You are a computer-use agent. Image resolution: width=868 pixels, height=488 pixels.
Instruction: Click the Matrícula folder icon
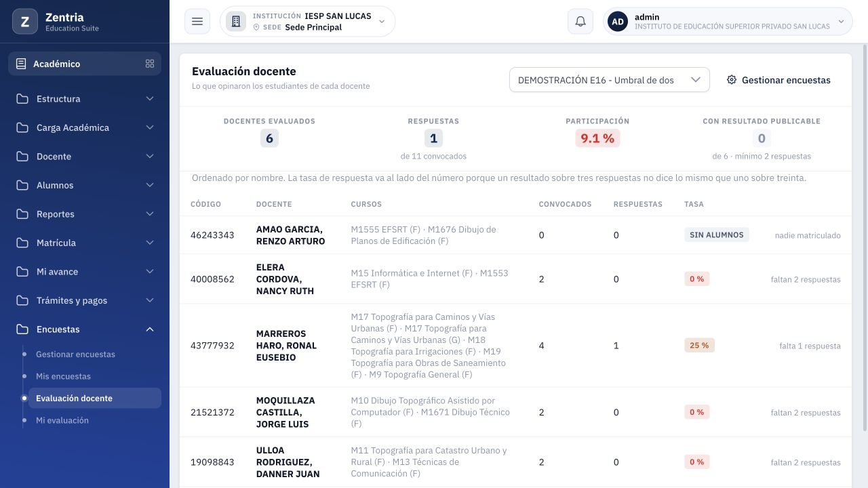click(x=23, y=243)
